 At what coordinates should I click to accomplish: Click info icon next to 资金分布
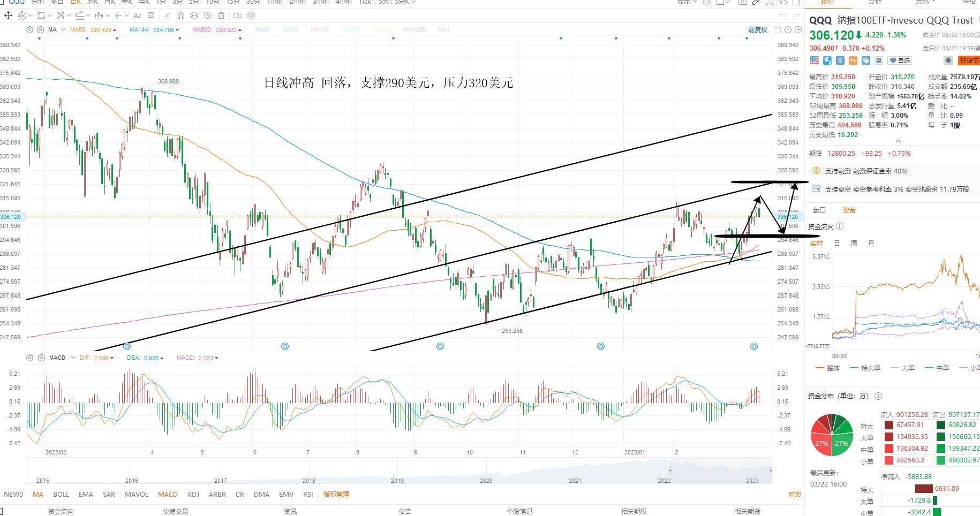(x=878, y=396)
